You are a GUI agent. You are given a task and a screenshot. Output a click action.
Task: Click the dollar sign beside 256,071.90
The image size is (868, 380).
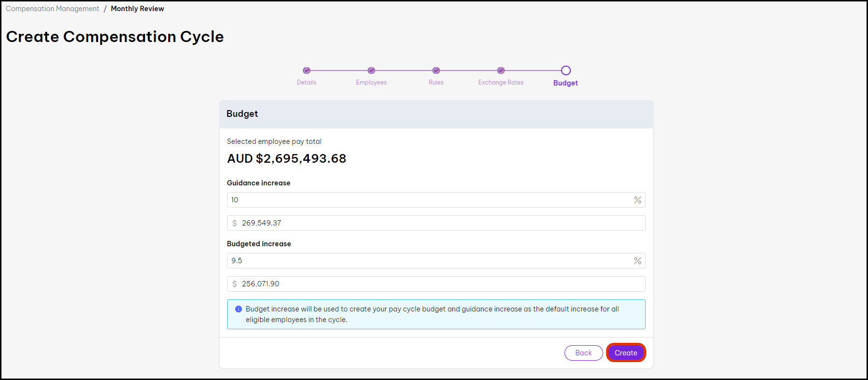(234, 284)
